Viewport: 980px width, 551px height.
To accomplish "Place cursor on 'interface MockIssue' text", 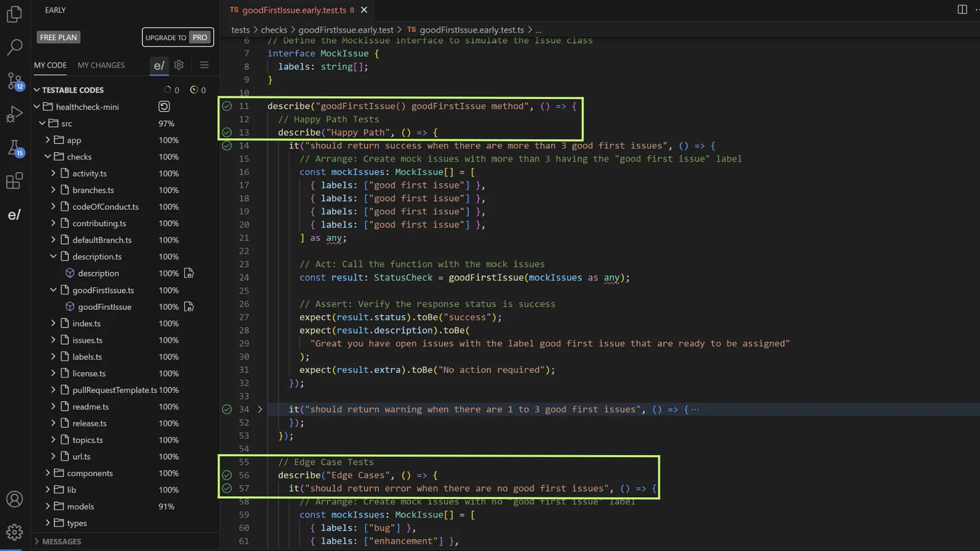I will pyautogui.click(x=318, y=53).
